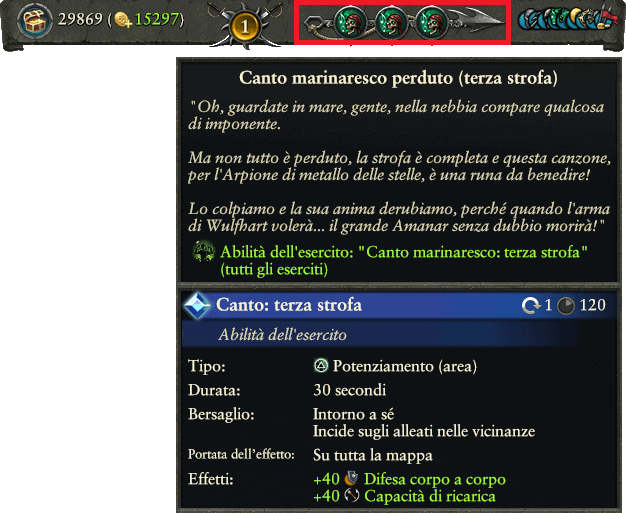Click the Difesa corpo a corpo shield icon

351,478
